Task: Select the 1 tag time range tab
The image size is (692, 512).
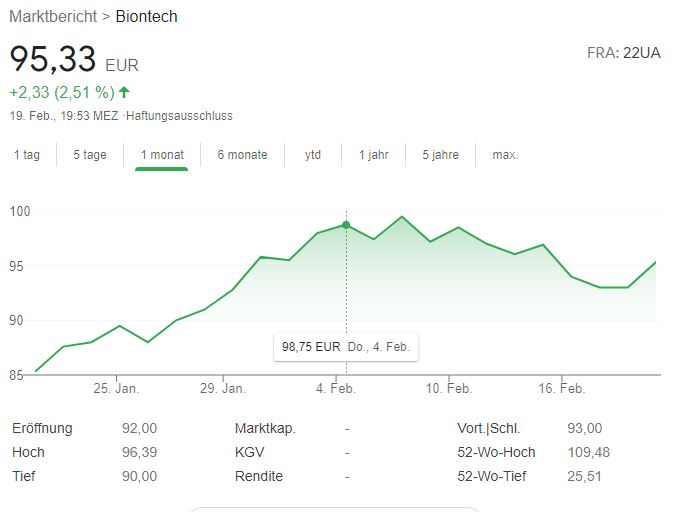Action: 27,155
